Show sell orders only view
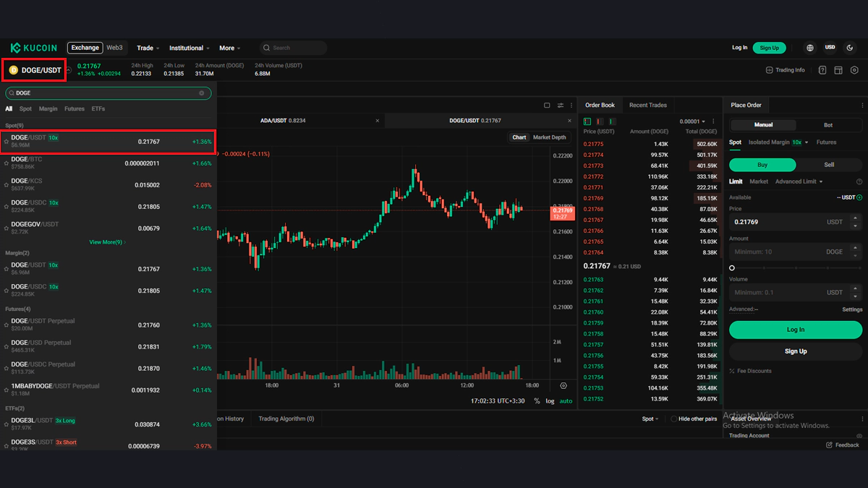 (600, 121)
